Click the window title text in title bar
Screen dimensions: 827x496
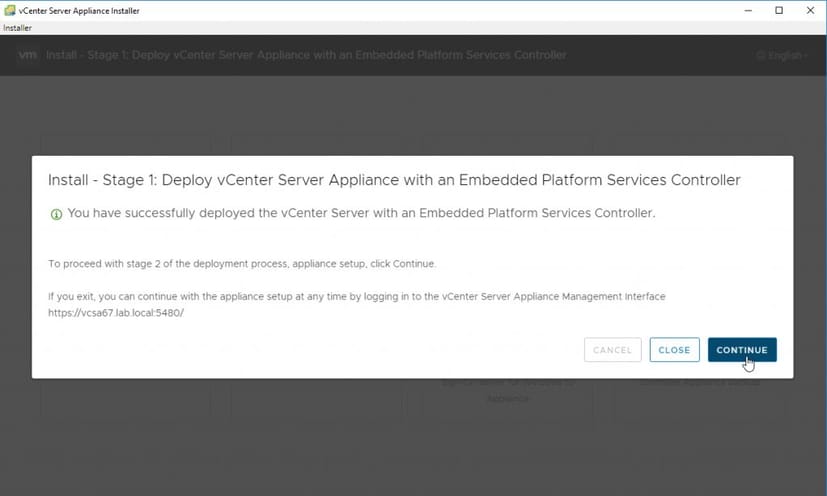(x=80, y=10)
